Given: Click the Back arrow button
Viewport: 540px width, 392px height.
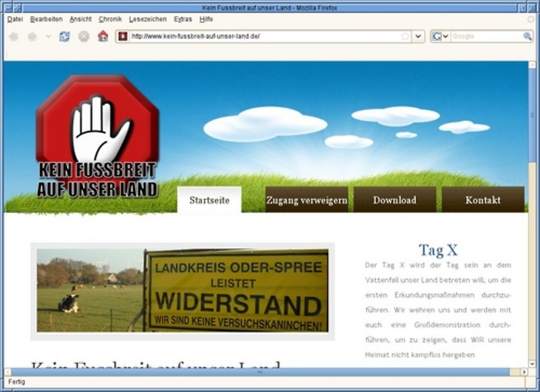Looking at the screenshot, I should pyautogui.click(x=13, y=36).
